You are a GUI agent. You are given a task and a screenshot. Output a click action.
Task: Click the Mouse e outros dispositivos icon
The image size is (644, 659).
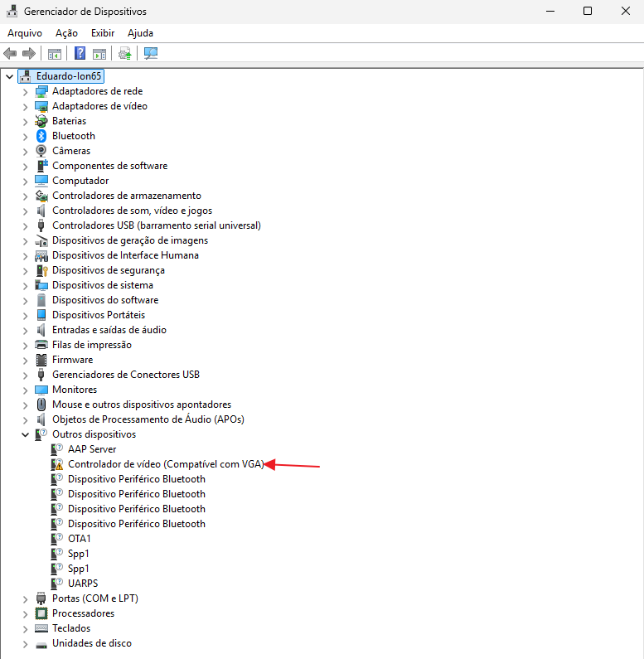point(41,405)
